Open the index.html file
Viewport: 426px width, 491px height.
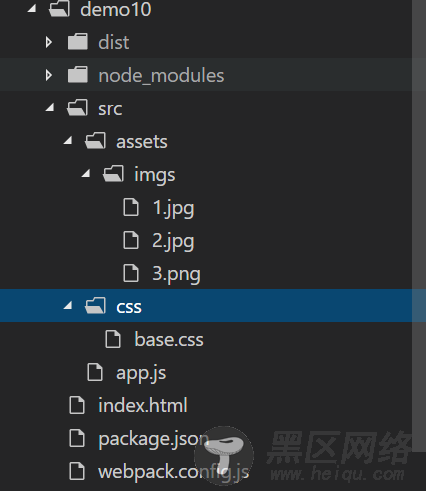pos(143,405)
